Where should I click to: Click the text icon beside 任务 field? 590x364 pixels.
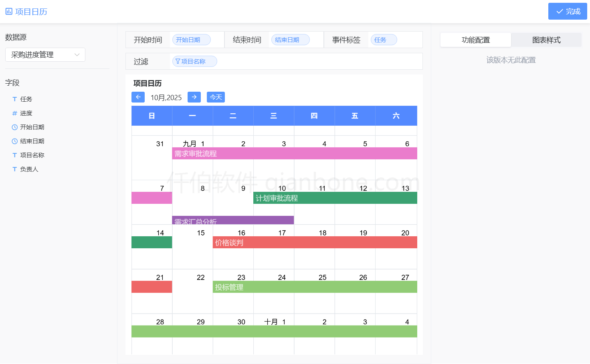coord(15,99)
